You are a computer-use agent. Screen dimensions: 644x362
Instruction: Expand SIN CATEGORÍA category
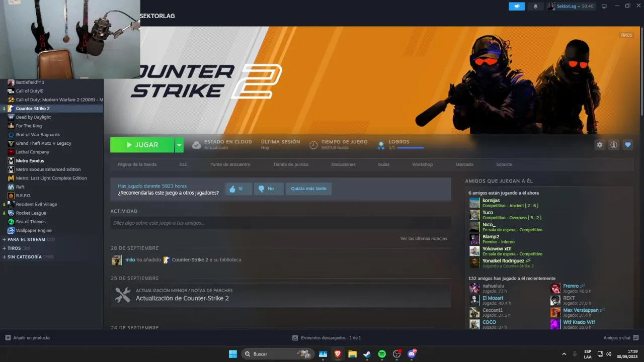28,257
